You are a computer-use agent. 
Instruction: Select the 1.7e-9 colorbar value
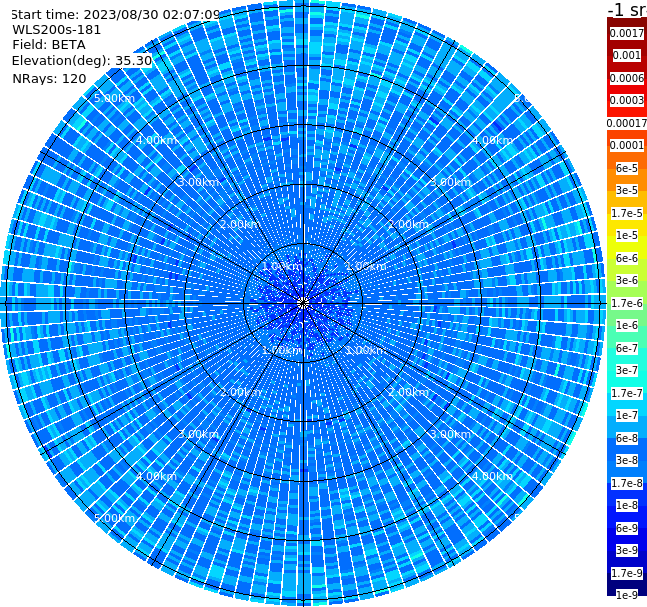point(627,573)
